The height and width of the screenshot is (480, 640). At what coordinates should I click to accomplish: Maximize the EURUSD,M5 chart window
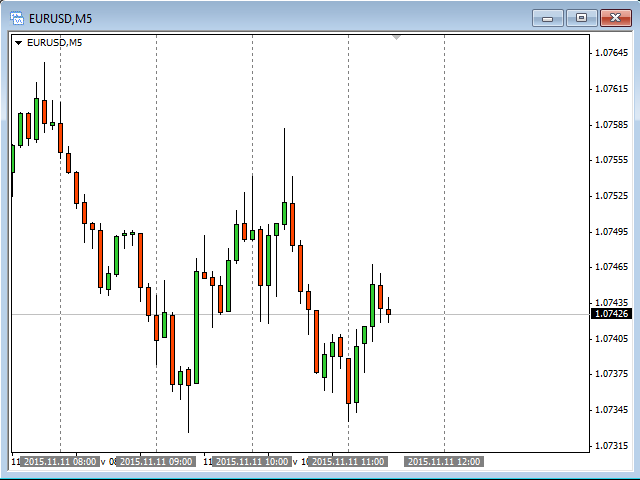tap(580, 17)
